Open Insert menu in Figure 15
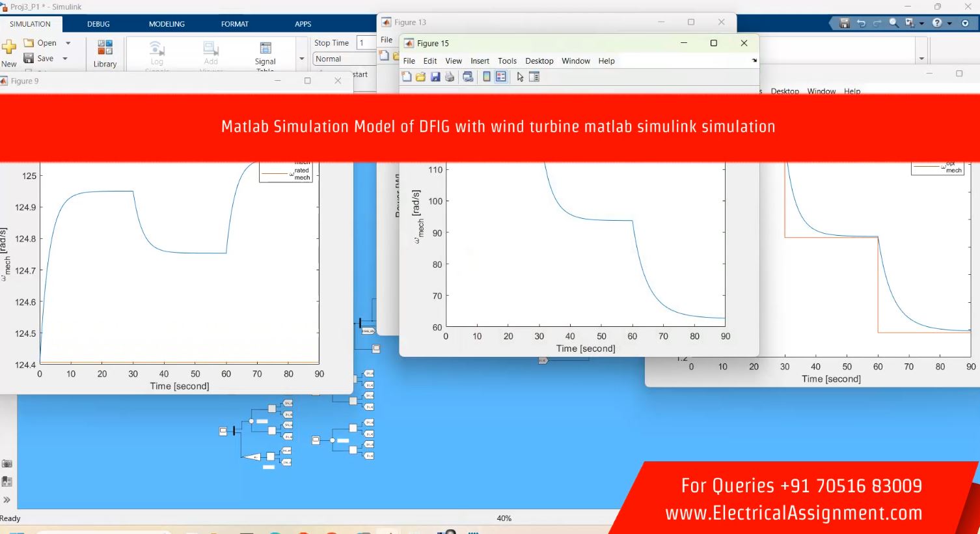This screenshot has height=534, width=980. (x=480, y=61)
